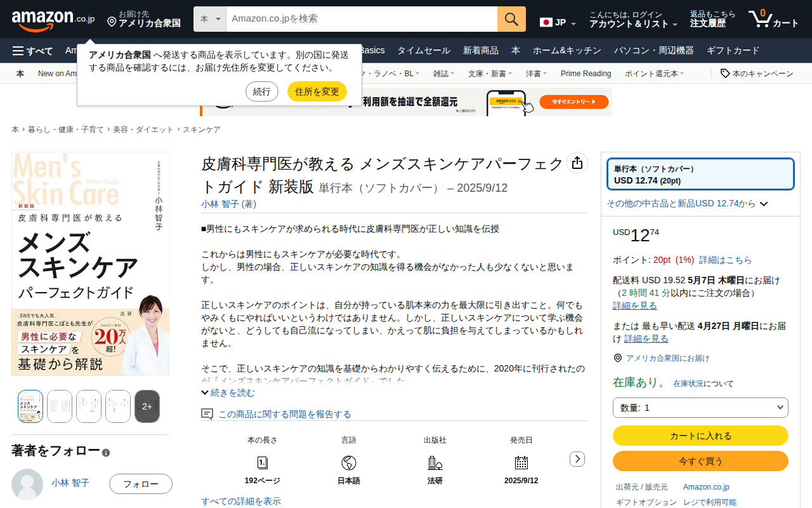This screenshot has height=508, width=812.
Task: Click the publisher building icon
Action: 435,462
